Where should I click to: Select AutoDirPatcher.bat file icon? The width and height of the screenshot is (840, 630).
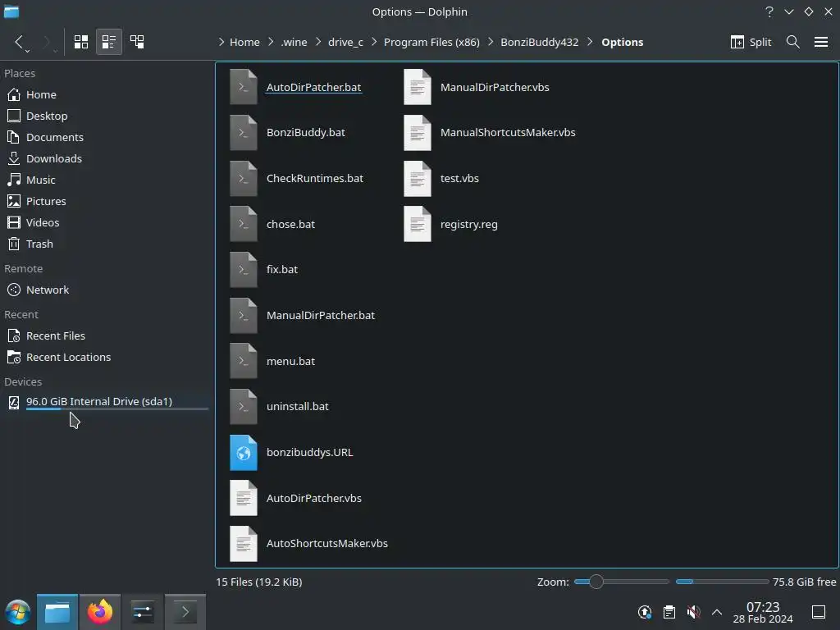point(243,87)
